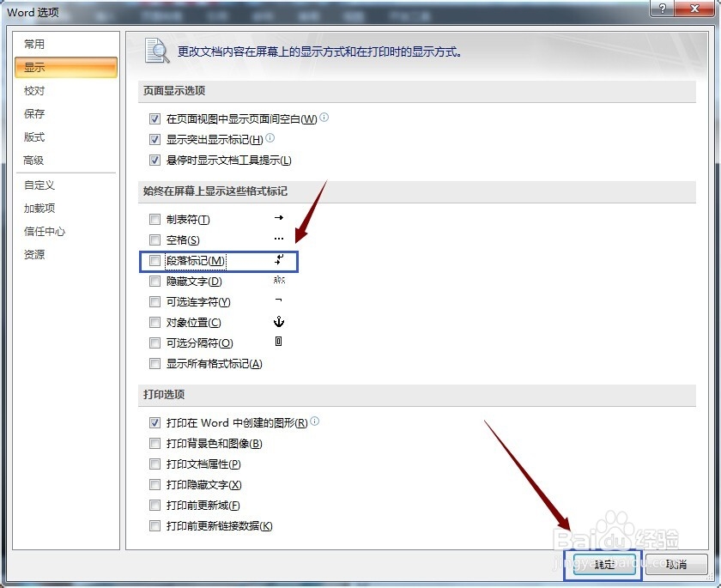Enable 打印前更新链接数据
The height and width of the screenshot is (588, 721).
coord(154,525)
